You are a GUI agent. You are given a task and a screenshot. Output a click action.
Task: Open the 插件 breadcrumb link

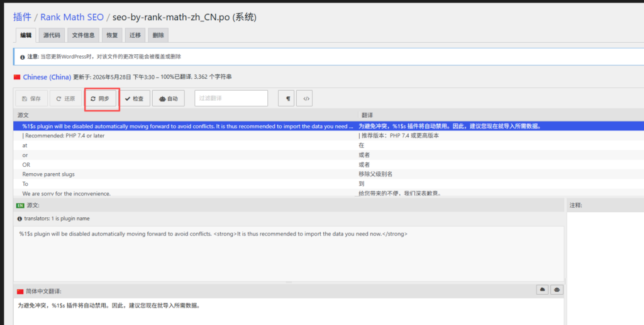pyautogui.click(x=22, y=17)
